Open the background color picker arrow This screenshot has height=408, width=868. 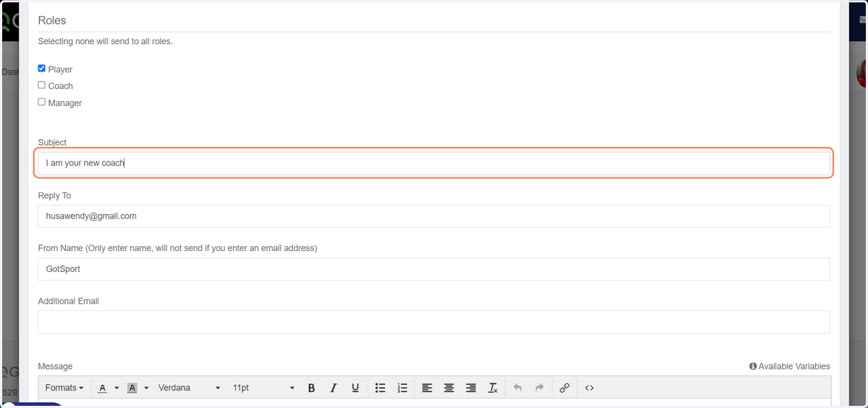tap(146, 388)
